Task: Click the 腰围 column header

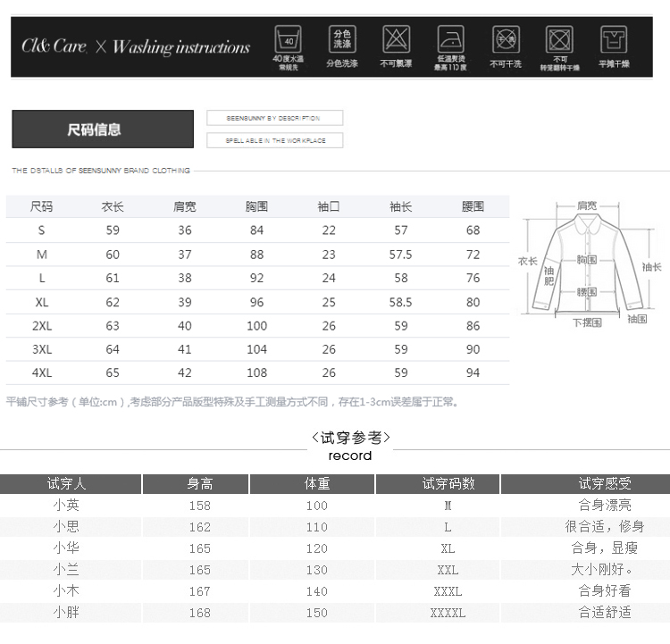Action: pos(473,206)
